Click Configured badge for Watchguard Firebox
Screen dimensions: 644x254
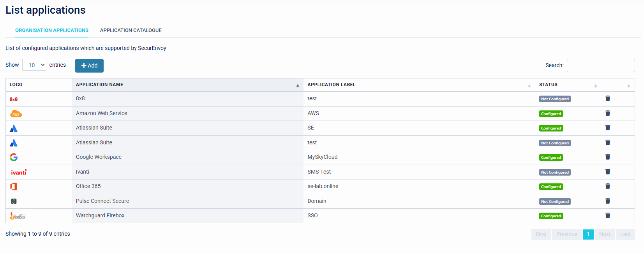click(x=551, y=216)
